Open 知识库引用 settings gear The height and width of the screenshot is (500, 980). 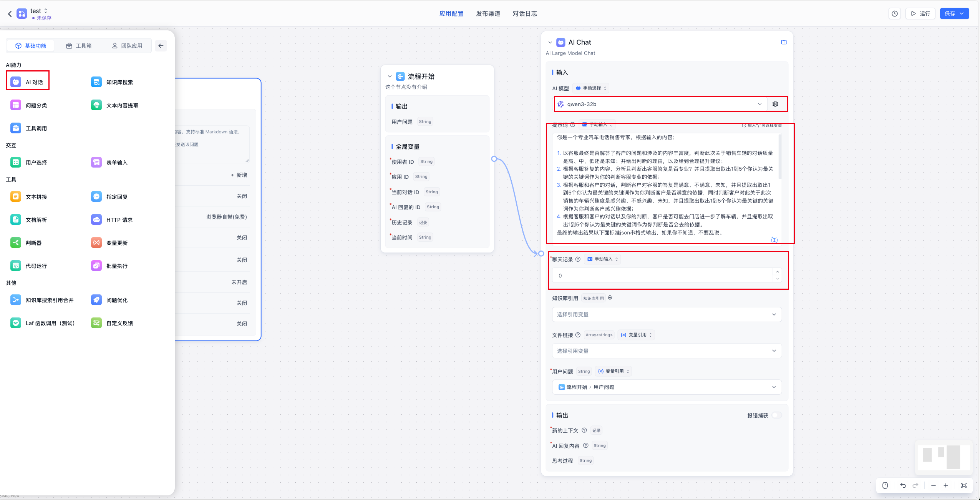point(610,297)
